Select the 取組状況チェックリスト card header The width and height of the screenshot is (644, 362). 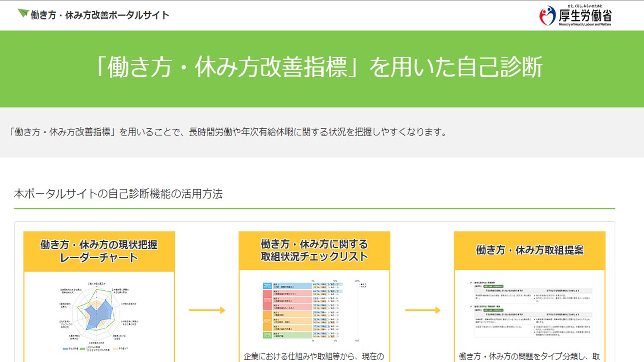coord(314,250)
